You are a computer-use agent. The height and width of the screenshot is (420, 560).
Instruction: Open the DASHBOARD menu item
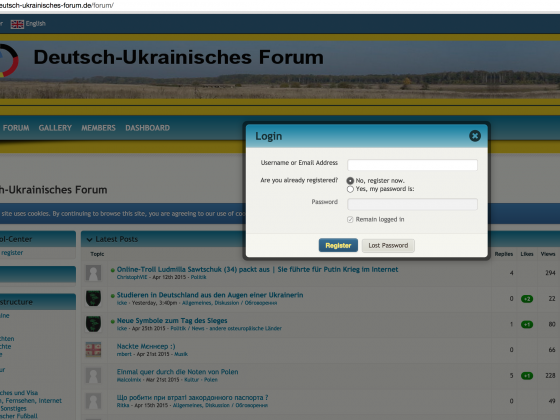pyautogui.click(x=148, y=128)
